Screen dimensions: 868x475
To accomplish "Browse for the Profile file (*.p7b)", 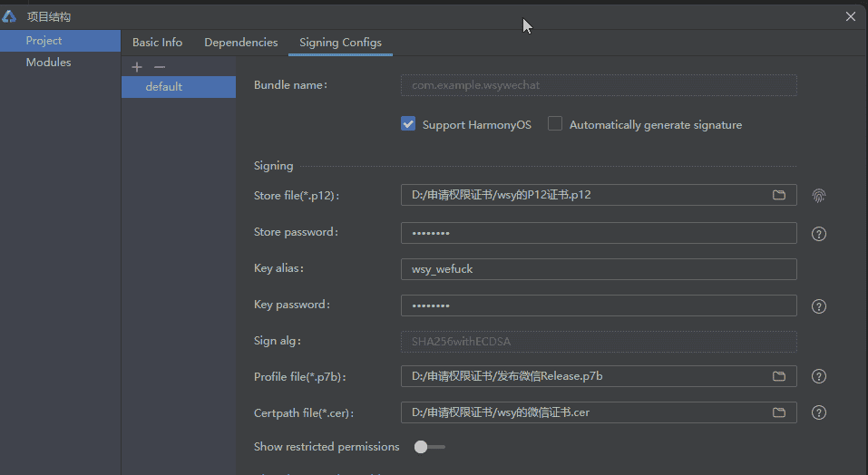I will pos(779,376).
